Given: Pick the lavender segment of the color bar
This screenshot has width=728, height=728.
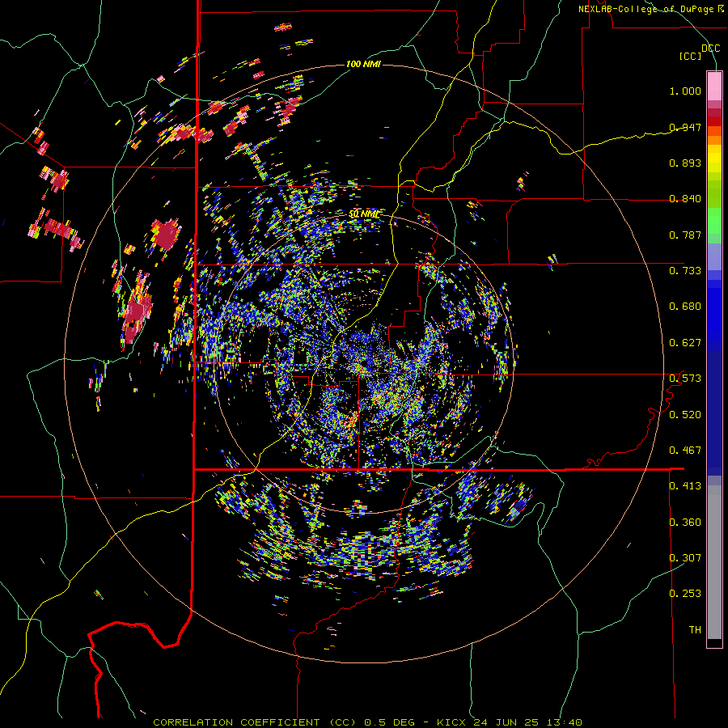Looking at the screenshot, I should coord(714,256).
